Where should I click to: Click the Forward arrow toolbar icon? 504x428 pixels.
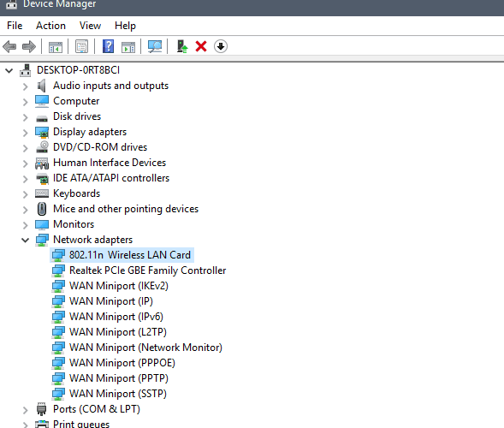coord(29,46)
